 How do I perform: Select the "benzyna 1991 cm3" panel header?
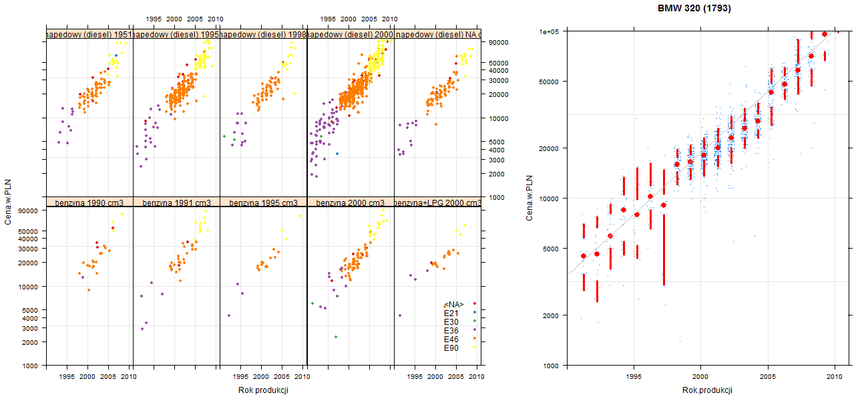tap(176, 202)
